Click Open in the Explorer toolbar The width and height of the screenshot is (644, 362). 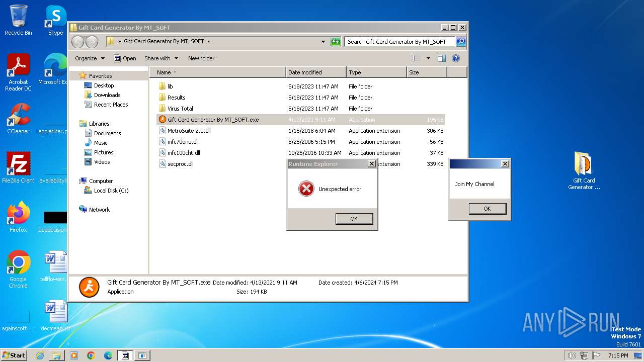(125, 58)
